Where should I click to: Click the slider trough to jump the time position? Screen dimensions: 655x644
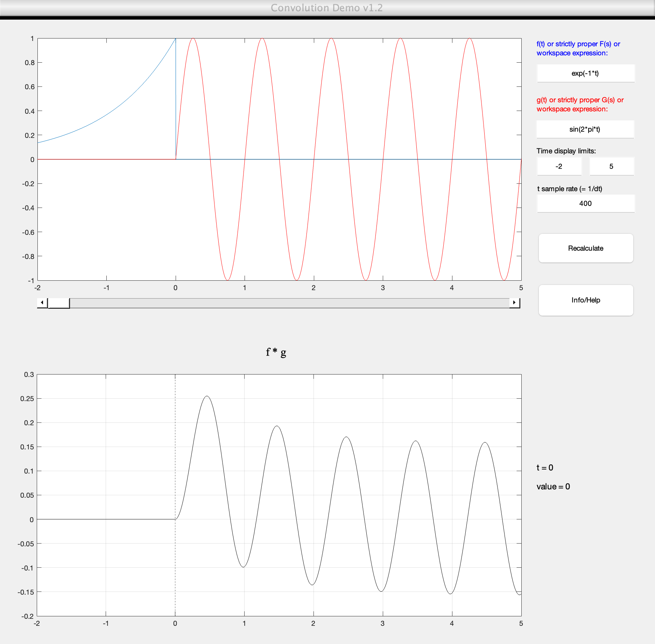tap(280, 302)
